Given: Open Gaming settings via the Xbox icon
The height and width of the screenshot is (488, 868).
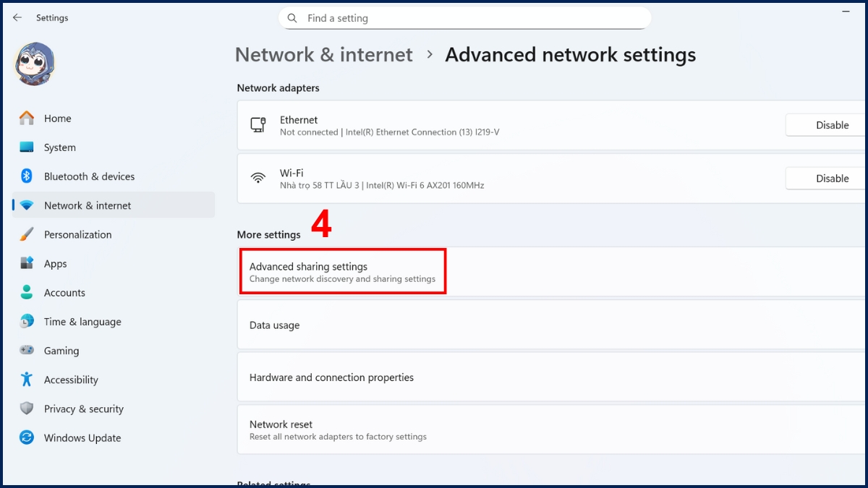Looking at the screenshot, I should pos(27,351).
